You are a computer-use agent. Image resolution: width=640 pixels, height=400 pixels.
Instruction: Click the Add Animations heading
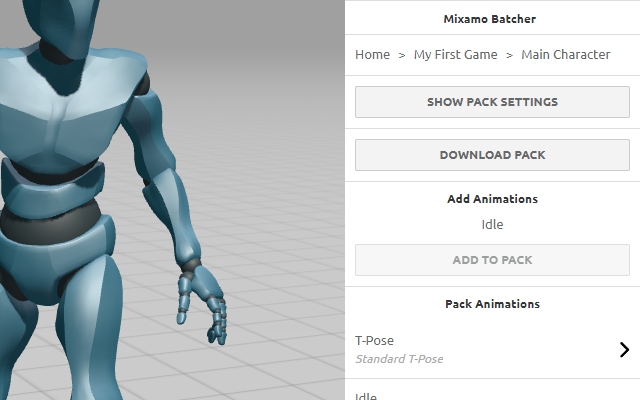click(x=492, y=199)
